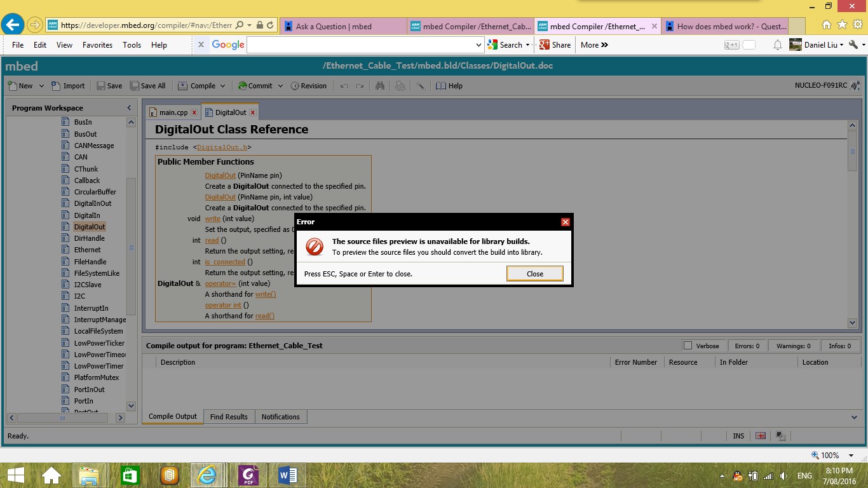This screenshot has width=868, height=488.
Task: Expand the Commit dropdown arrow
Action: tap(280, 86)
